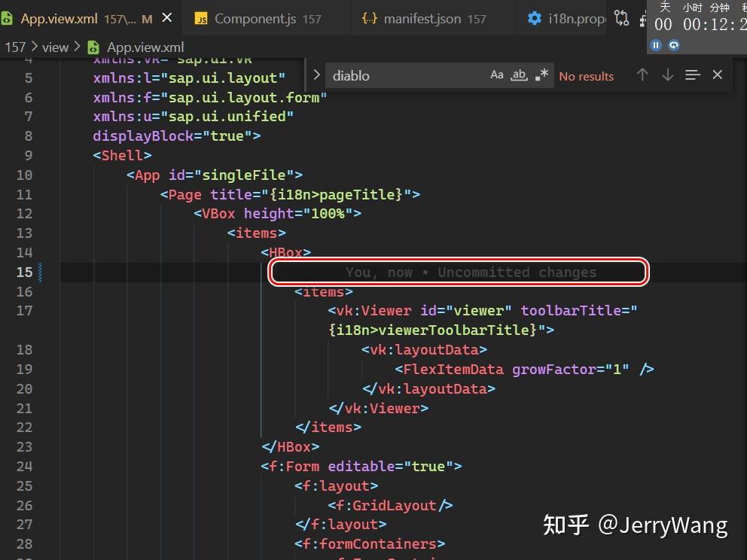Click the restart icon on the timer overlay
The image size is (747, 560).
point(674,45)
